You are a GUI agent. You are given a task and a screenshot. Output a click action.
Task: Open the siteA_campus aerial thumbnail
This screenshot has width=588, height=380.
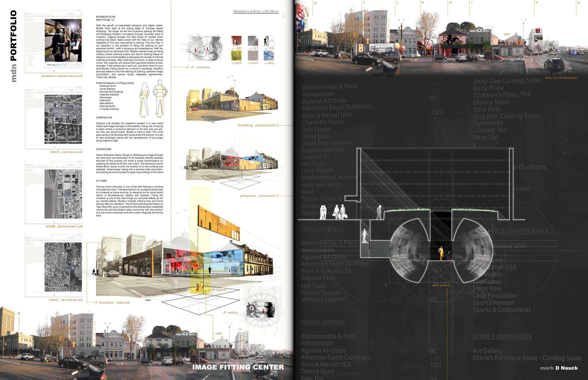point(54,118)
